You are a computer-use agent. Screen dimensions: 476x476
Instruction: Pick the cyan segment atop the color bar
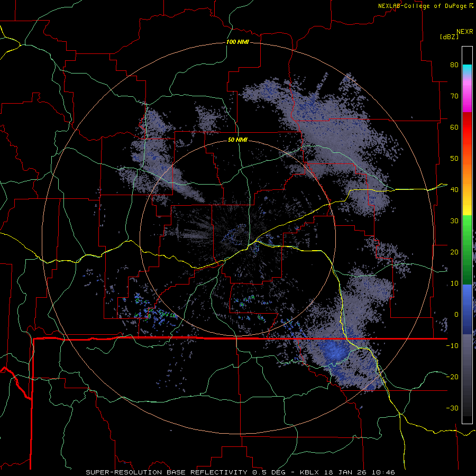click(x=467, y=70)
